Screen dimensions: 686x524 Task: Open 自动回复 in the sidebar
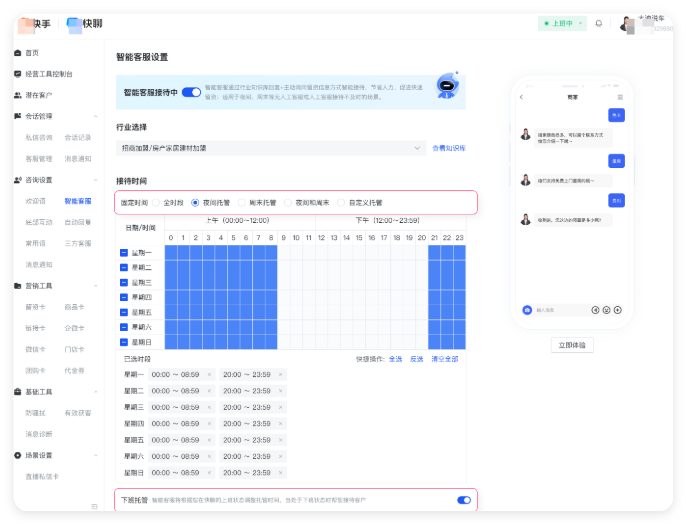pos(77,222)
